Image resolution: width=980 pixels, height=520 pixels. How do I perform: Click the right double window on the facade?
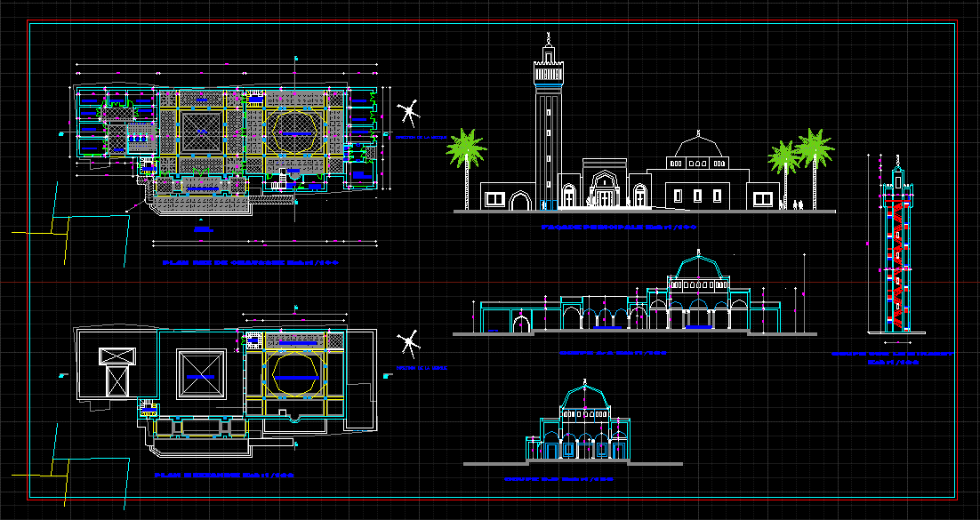click(762, 199)
